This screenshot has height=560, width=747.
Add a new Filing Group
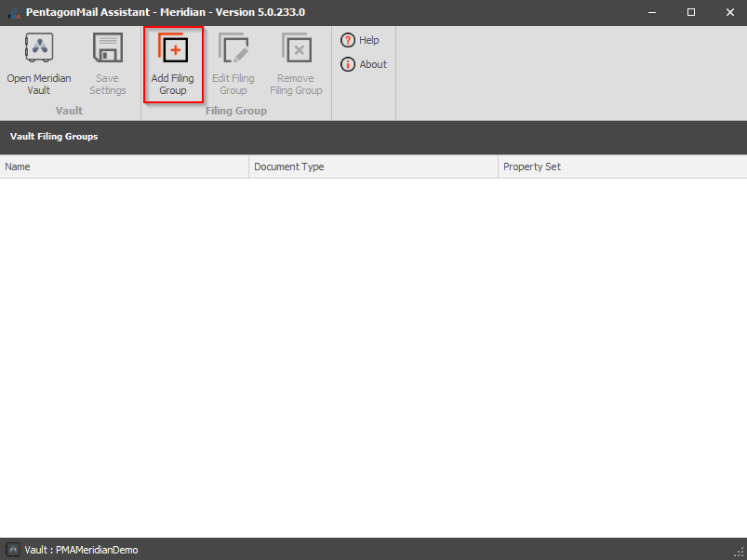[173, 64]
